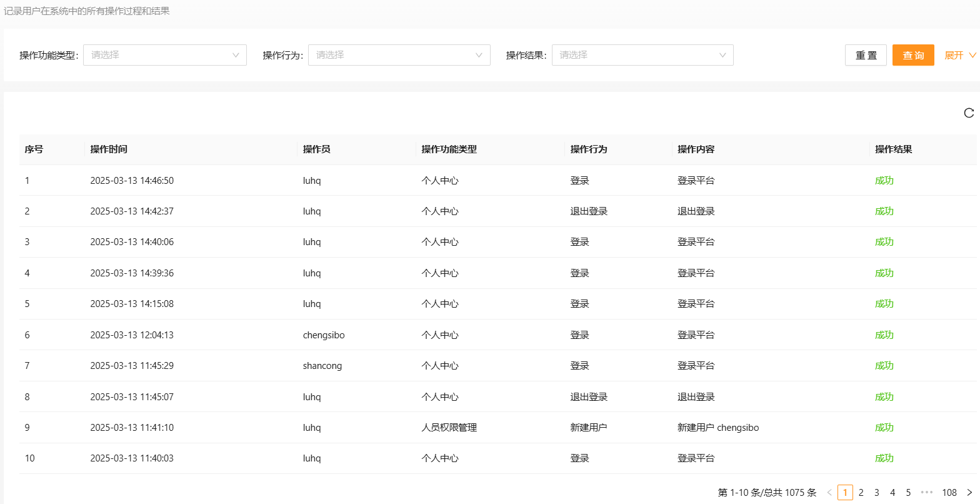Image resolution: width=980 pixels, height=504 pixels.
Task: Jump to page 3 in pagination
Action: 876,493
